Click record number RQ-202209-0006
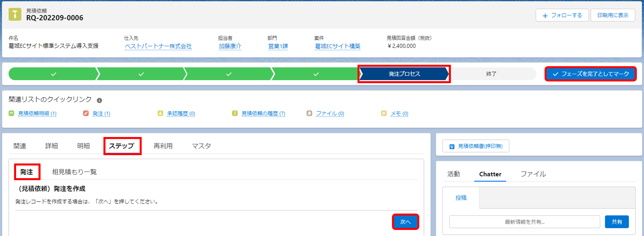The image size is (644, 236). click(x=55, y=18)
